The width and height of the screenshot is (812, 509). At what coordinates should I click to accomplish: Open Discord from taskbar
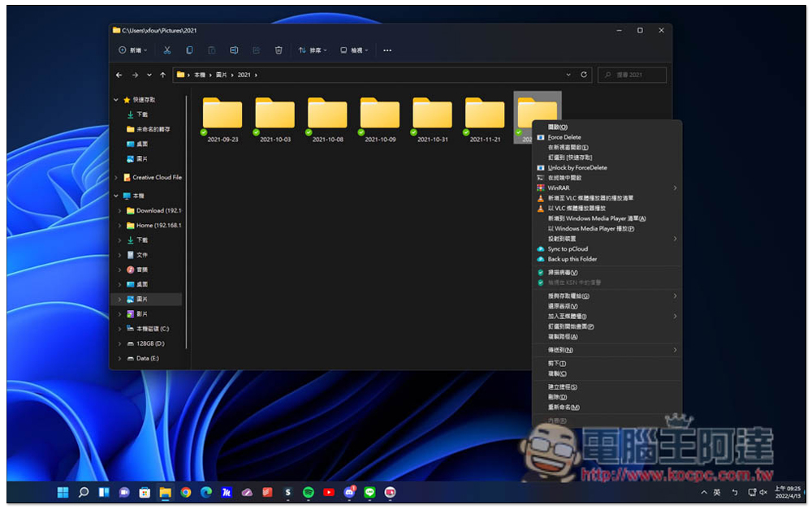tap(349, 493)
